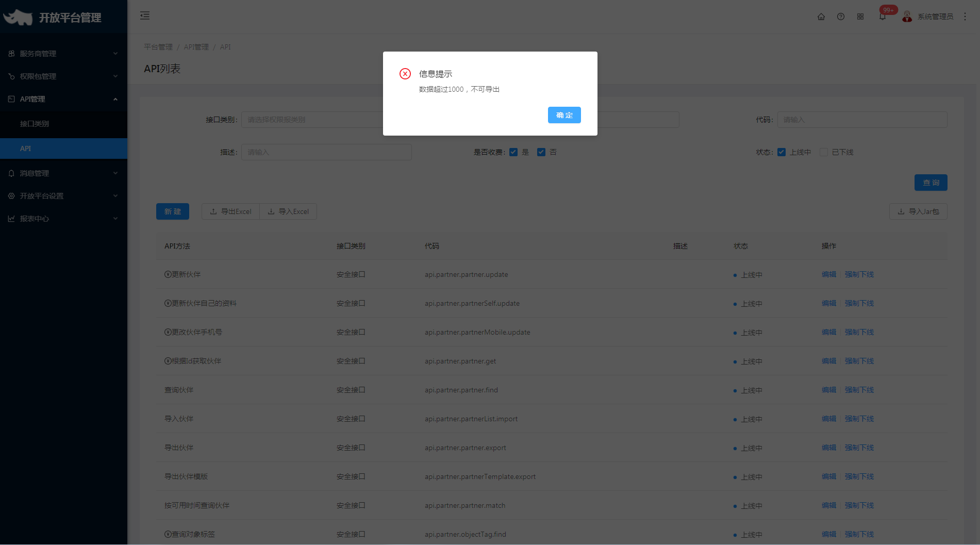Click 导入Jar包 button

click(x=918, y=211)
